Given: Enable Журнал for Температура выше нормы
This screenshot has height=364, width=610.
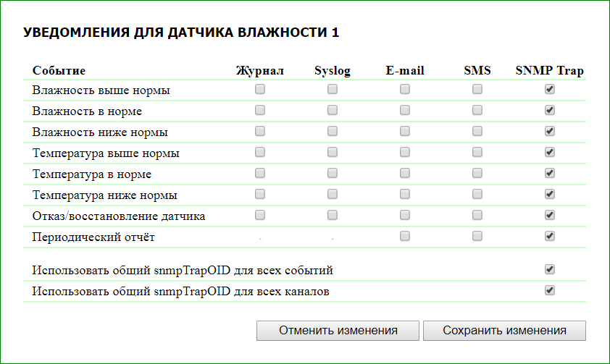Looking at the screenshot, I should (x=260, y=152).
